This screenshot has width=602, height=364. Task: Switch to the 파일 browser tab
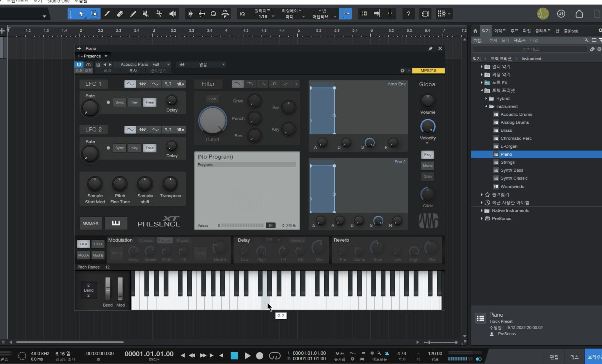point(526,31)
